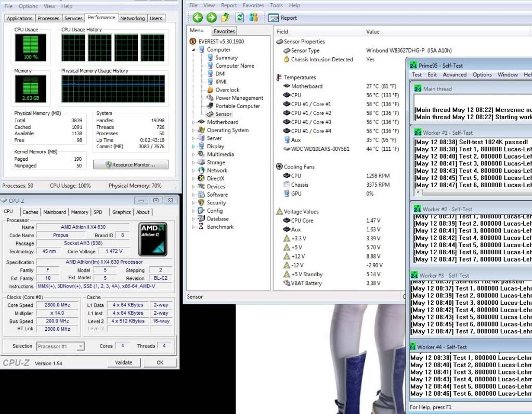
Task: Open the SPD tab in CPU-Z
Action: click(x=98, y=212)
